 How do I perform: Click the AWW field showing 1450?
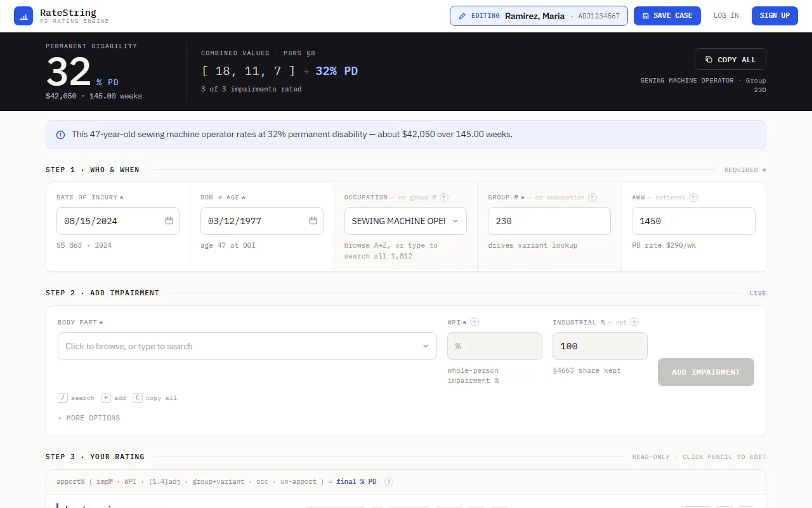[693, 221]
